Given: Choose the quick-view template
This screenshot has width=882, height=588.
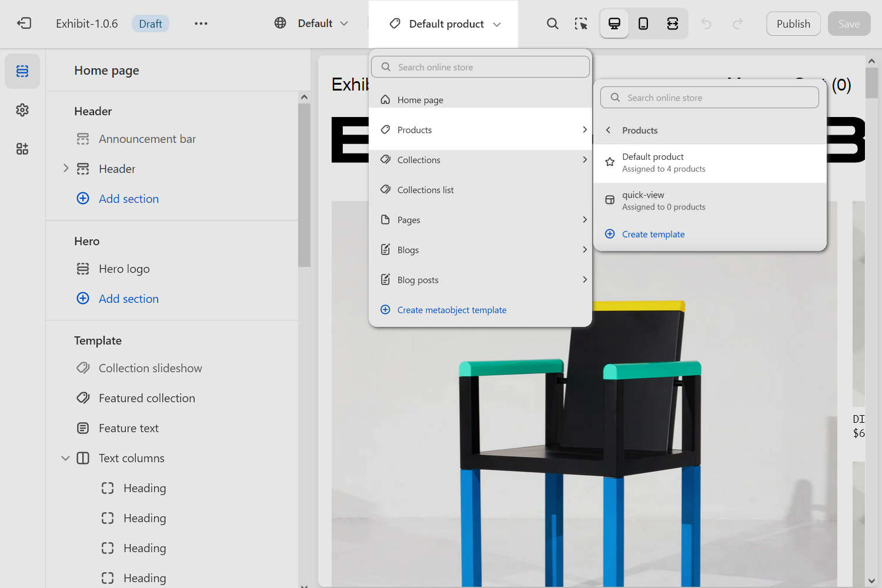Looking at the screenshot, I should (710, 201).
